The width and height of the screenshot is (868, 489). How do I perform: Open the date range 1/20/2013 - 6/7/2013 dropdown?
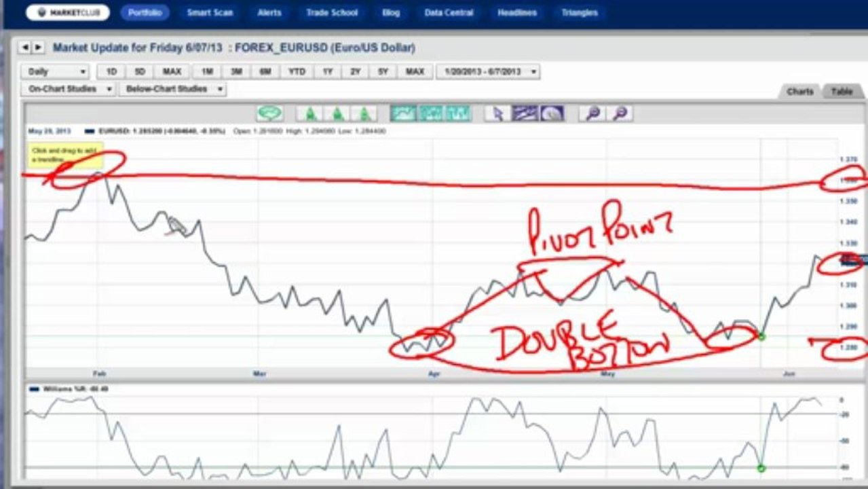(488, 71)
